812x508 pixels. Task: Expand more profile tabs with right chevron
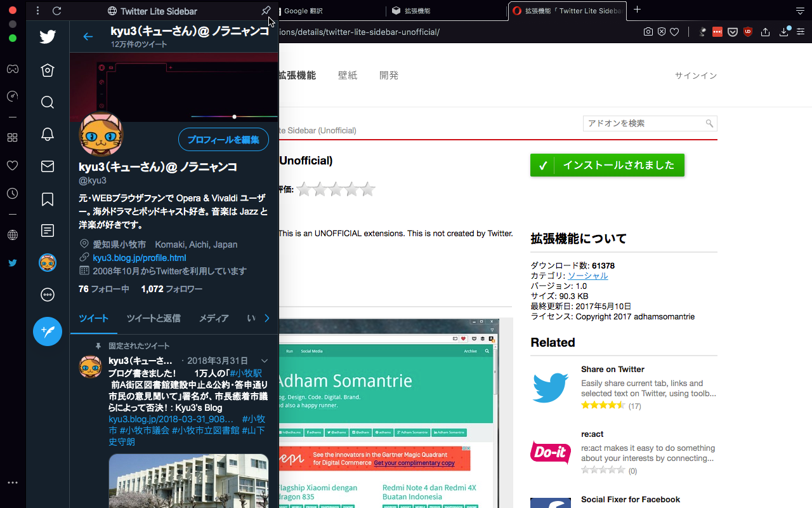[267, 318]
